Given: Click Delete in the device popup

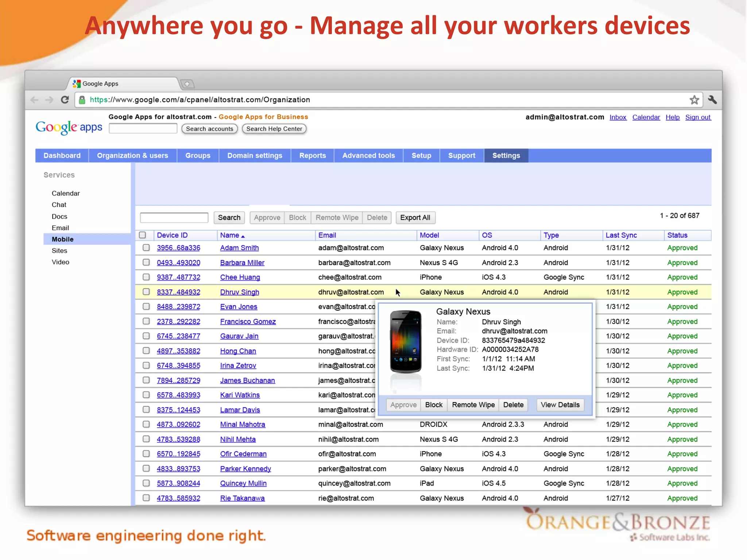Looking at the screenshot, I should tap(513, 405).
